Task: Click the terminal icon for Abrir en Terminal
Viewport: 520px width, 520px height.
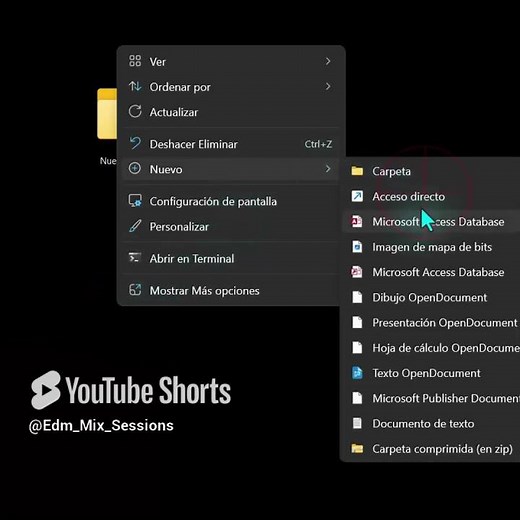Action: coord(135,258)
